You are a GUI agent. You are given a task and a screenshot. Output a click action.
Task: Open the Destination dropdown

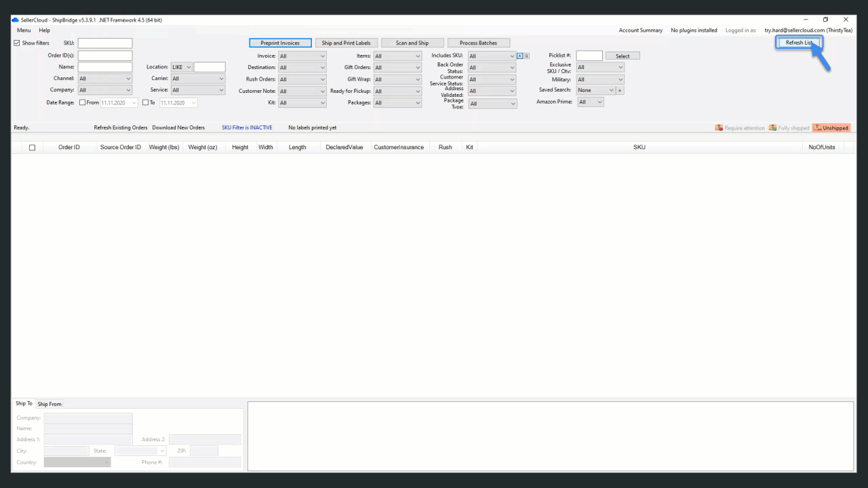(302, 68)
